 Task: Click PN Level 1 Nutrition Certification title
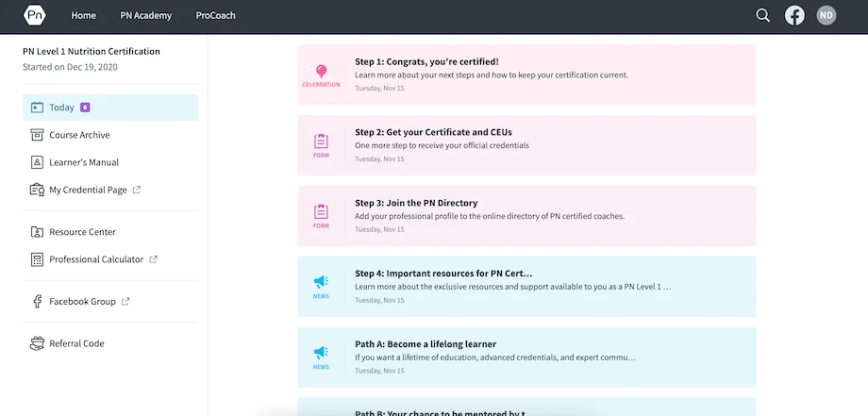click(x=92, y=52)
